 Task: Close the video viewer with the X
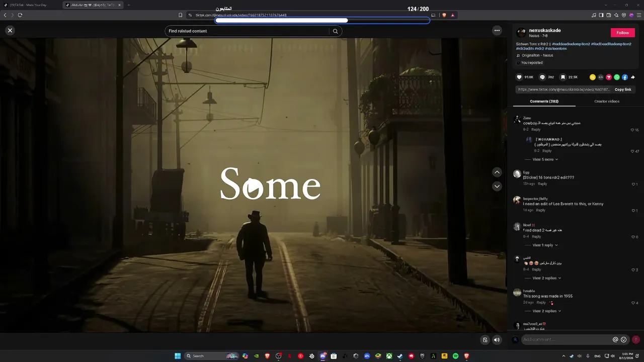pos(10,31)
